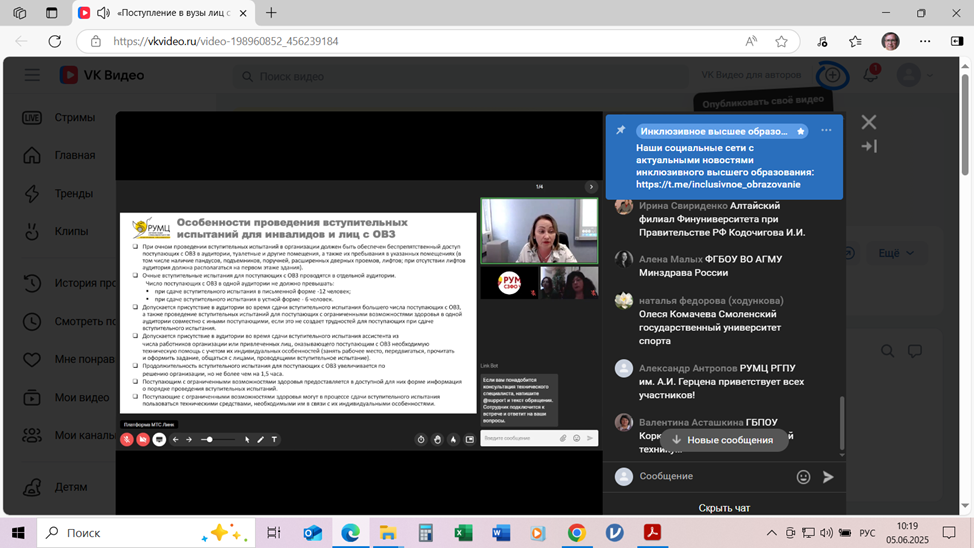This screenshot has width=974, height=548.
Task: Open Тренды in the left sidebar
Action: 74,193
